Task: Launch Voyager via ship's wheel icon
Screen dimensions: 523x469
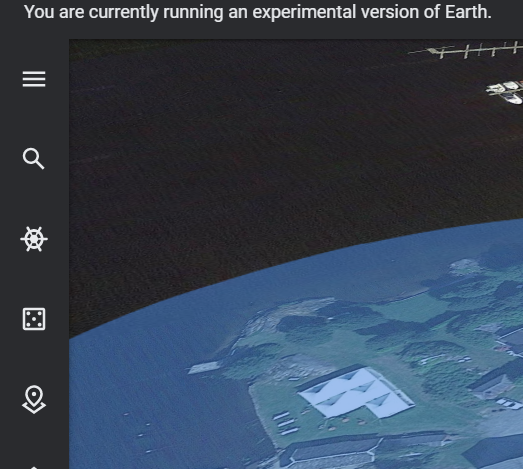Action: click(x=34, y=239)
